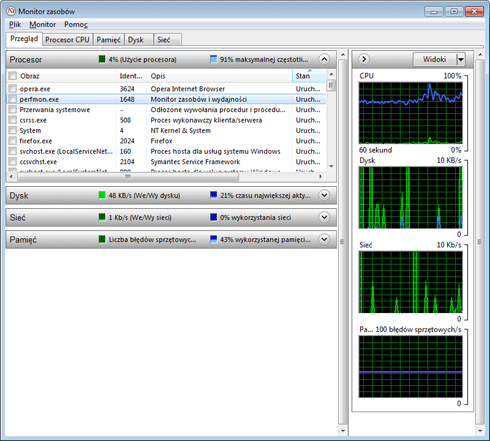Screen dimensions: 490x441
Task: Click the green Liczba błędów sprzętowych indicator
Action: point(102,239)
